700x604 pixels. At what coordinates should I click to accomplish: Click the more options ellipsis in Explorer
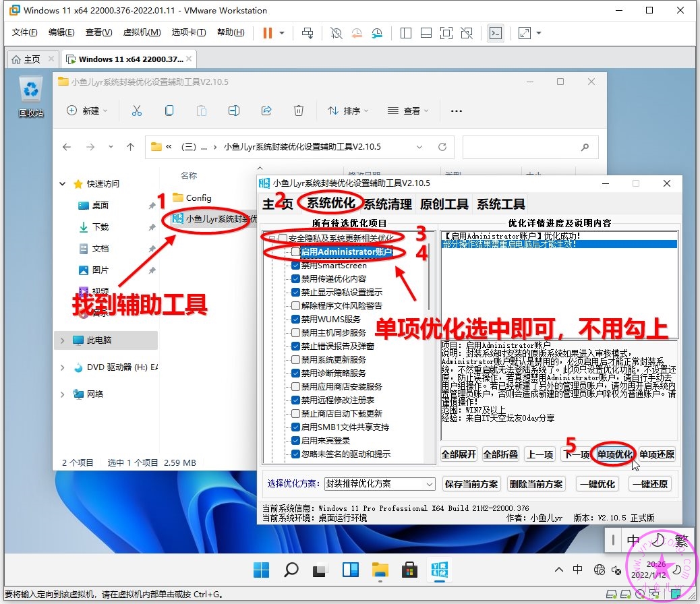click(x=457, y=111)
